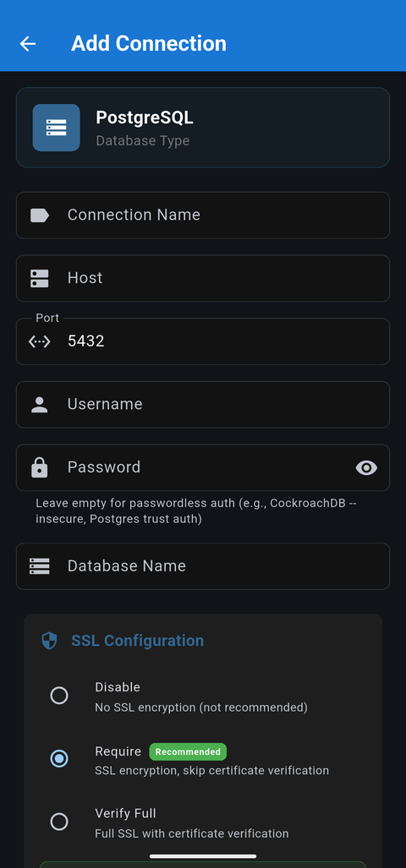Go back using the arrow icon
The image size is (406, 868).
click(x=28, y=44)
